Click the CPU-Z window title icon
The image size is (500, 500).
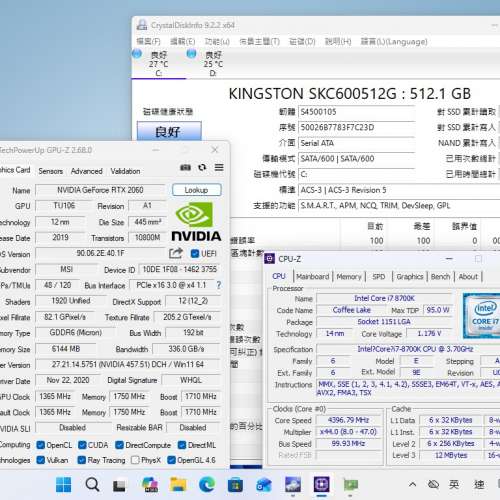(x=269, y=259)
